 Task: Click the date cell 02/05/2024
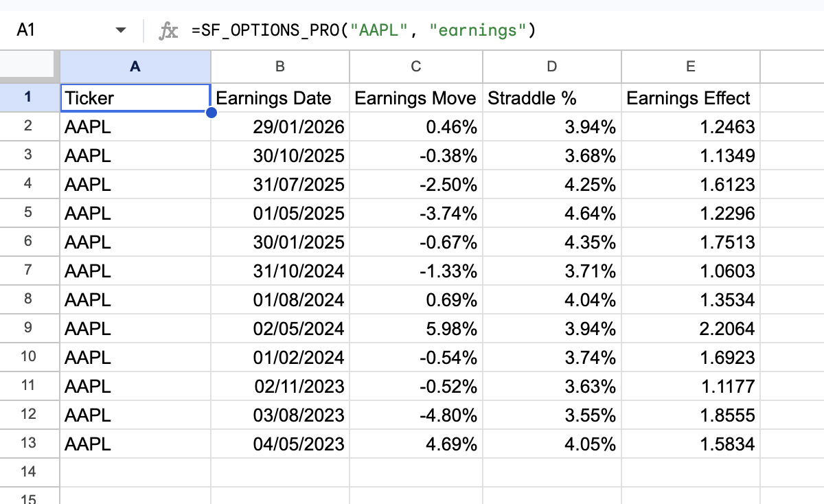click(280, 328)
